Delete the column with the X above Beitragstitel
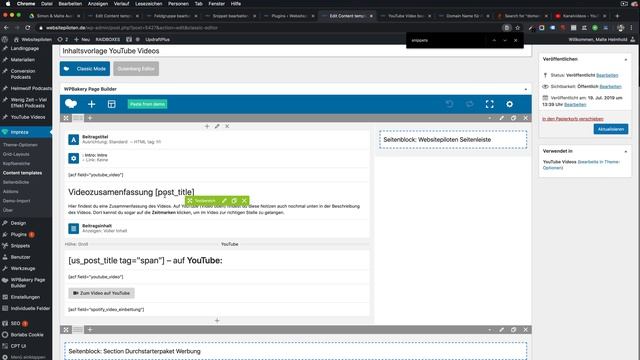640x360 pixels. click(227, 126)
